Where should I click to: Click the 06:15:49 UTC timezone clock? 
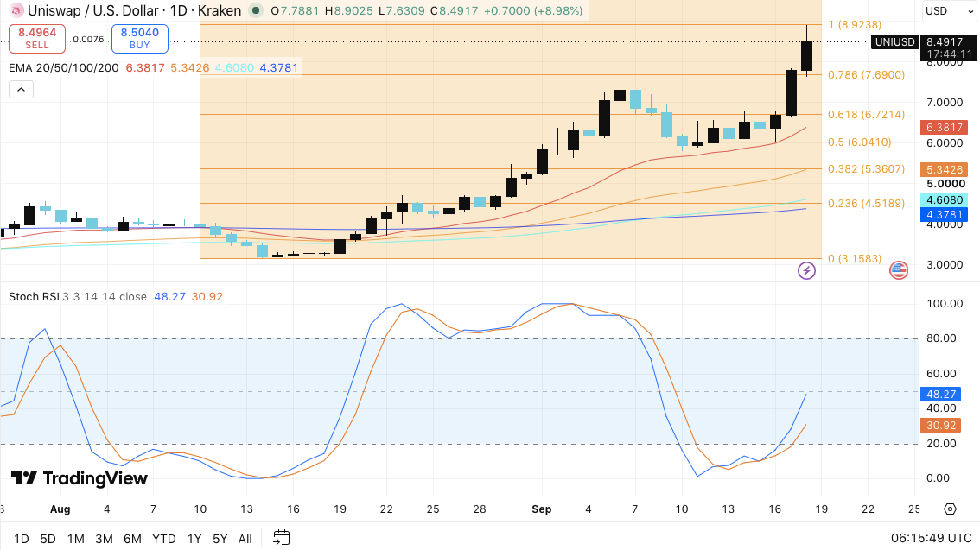click(x=932, y=538)
